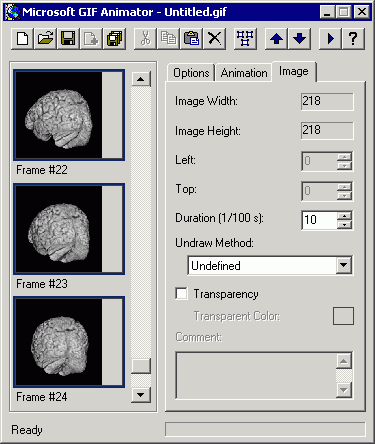Select Frame #24 thumbnail
Viewport: 375px width, 444px height.
[x=69, y=342]
